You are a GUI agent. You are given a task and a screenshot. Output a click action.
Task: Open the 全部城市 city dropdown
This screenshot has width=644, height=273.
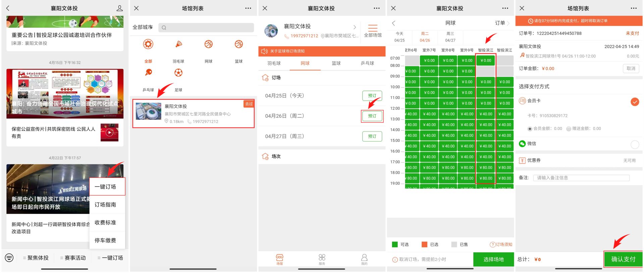pos(143,27)
